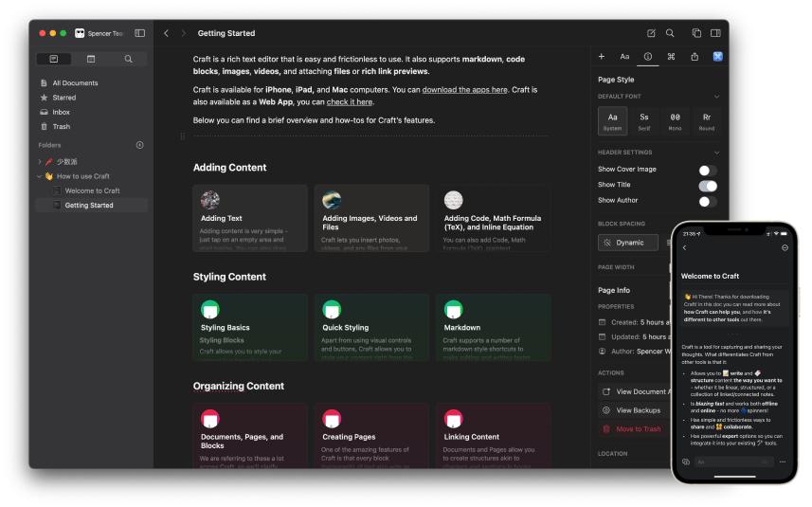
Task: Open the plus insert tab in right panel
Action: pyautogui.click(x=602, y=57)
